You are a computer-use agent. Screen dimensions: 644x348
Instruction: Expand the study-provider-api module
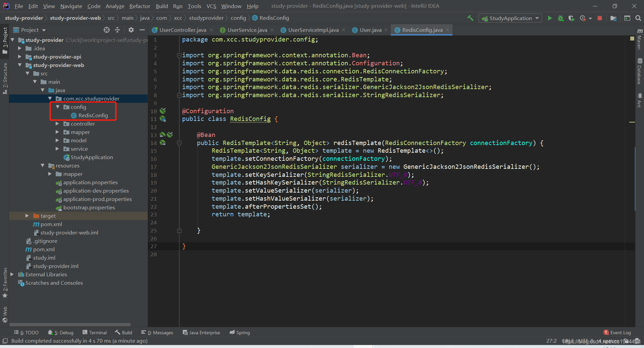pos(20,57)
